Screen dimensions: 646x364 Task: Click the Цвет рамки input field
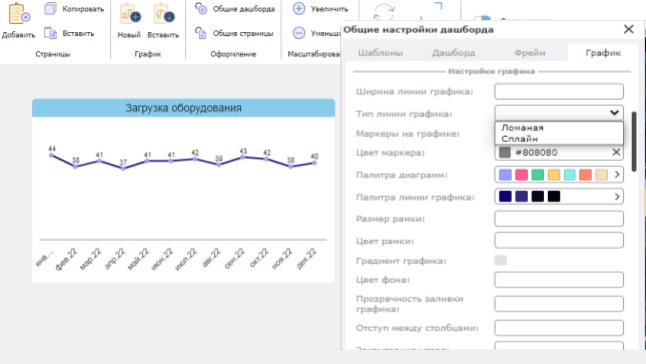point(559,240)
